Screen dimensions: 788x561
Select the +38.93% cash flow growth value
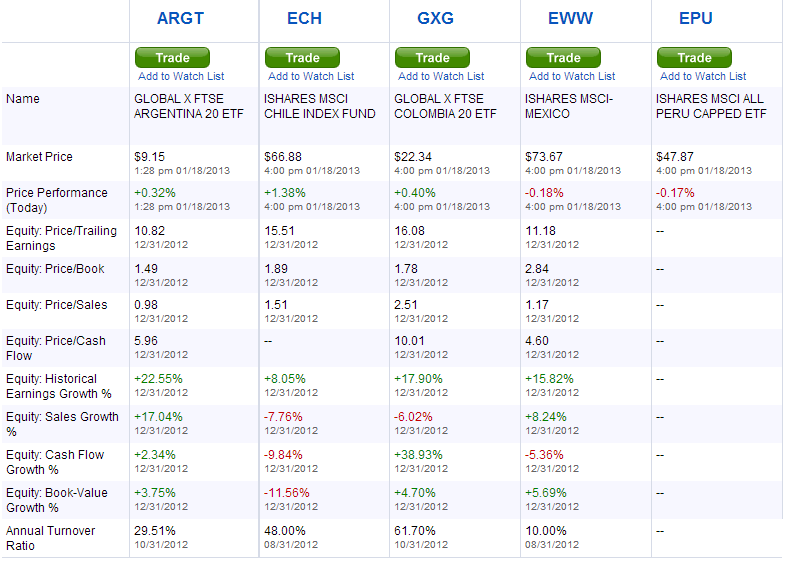pos(419,455)
